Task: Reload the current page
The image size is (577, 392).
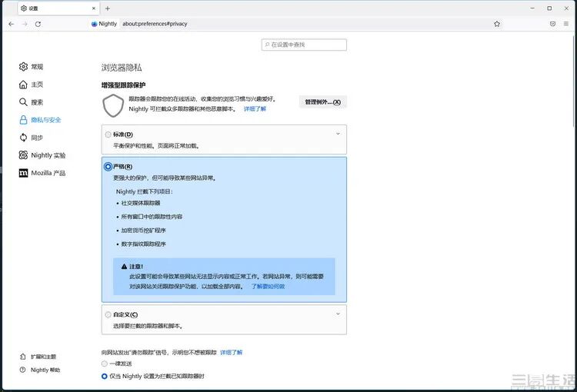Action: tap(38, 24)
